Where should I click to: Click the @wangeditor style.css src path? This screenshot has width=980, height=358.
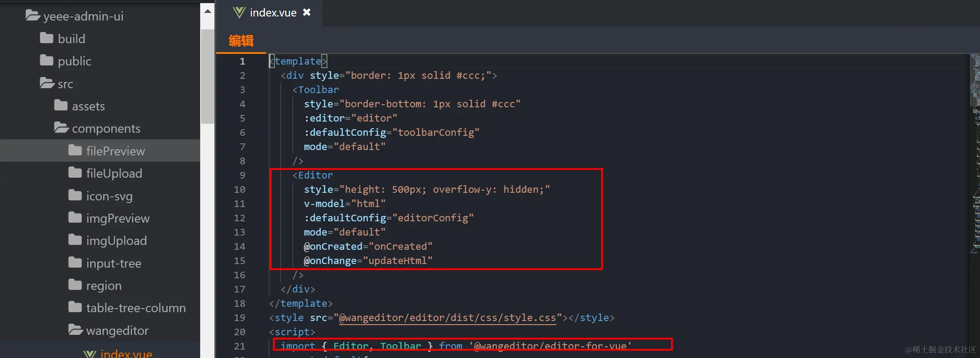(x=448, y=317)
